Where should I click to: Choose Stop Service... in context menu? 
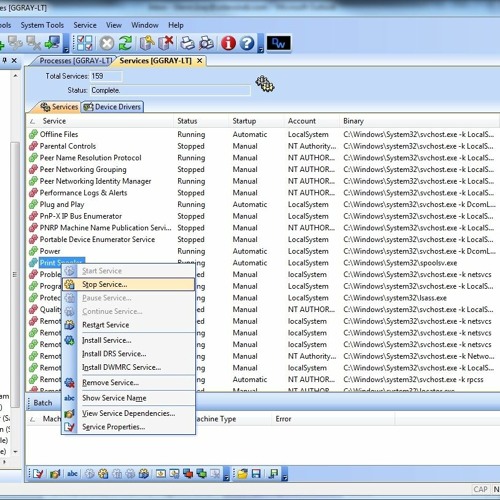(x=129, y=284)
